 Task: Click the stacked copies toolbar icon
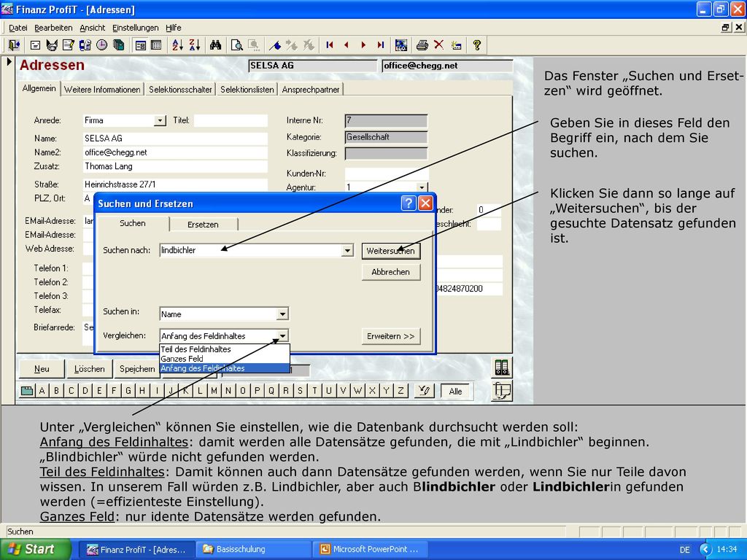coord(119,45)
